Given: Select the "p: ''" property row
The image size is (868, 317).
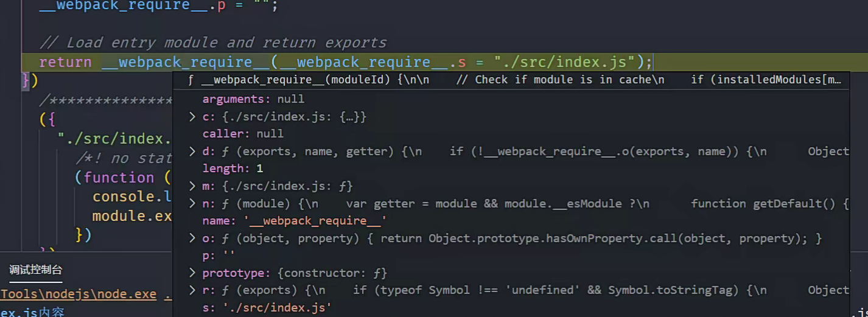Looking at the screenshot, I should [x=219, y=256].
